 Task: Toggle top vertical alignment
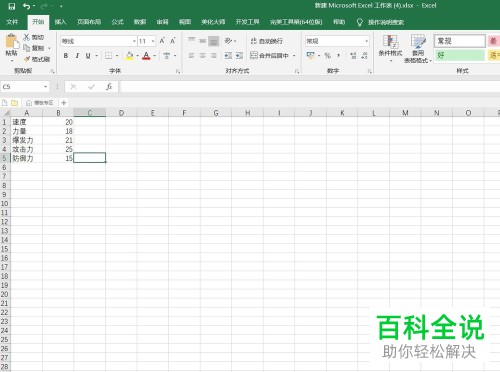coord(191,41)
